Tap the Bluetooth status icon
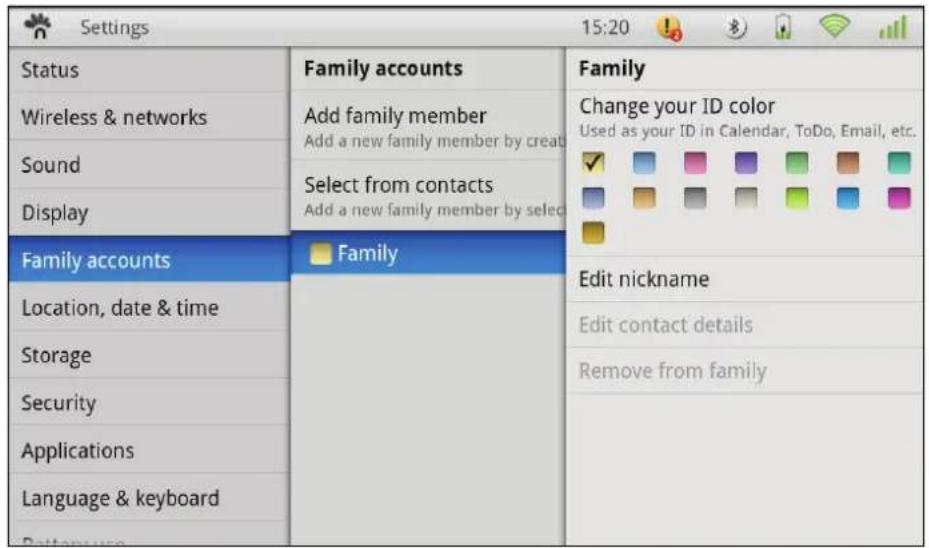The width and height of the screenshot is (929, 548). [735, 27]
